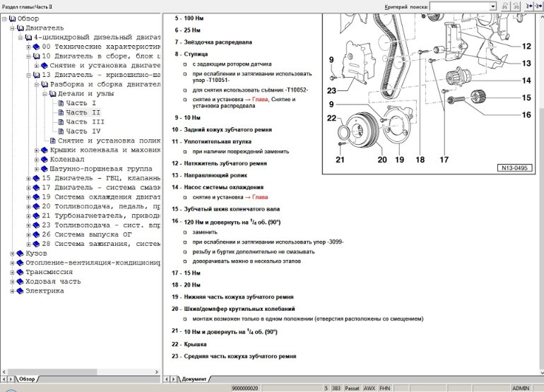544x392 pixels.
Task: Click text '12 - Натяжитель зубчатого ремня'
Action: [x=219, y=163]
